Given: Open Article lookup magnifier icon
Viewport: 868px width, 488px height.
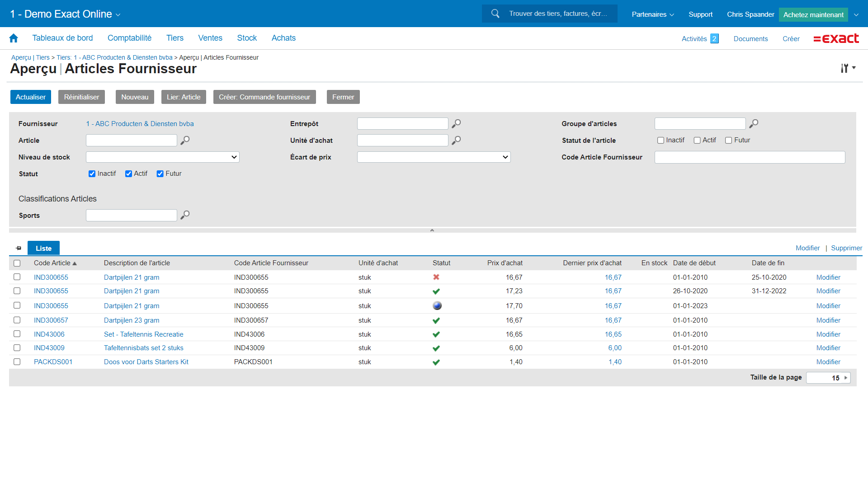Looking at the screenshot, I should pyautogui.click(x=185, y=141).
